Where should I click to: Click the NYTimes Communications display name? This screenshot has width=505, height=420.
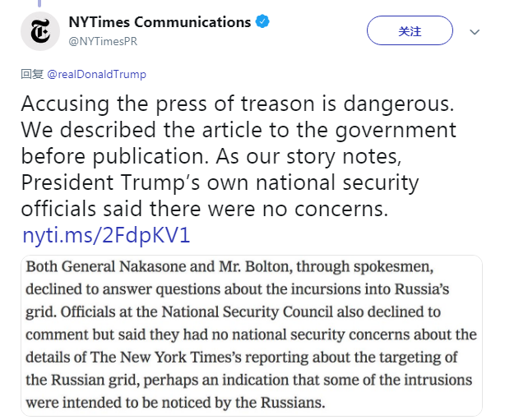click(x=160, y=22)
